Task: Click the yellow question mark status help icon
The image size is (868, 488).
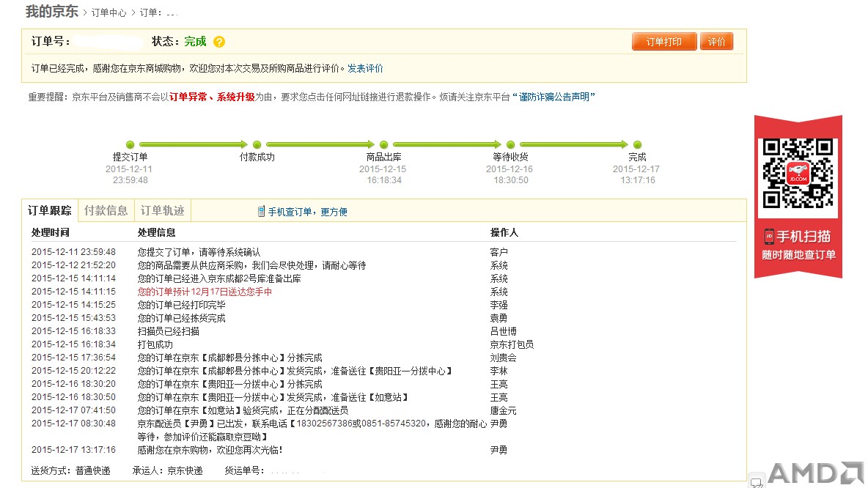Action: (x=219, y=42)
